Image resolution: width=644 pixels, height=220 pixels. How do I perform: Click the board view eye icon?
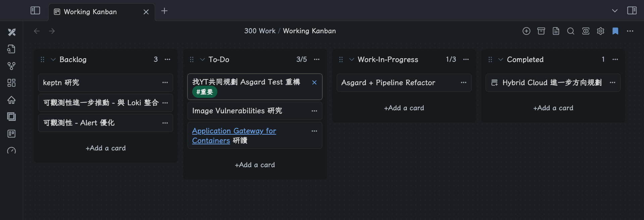[586, 31]
